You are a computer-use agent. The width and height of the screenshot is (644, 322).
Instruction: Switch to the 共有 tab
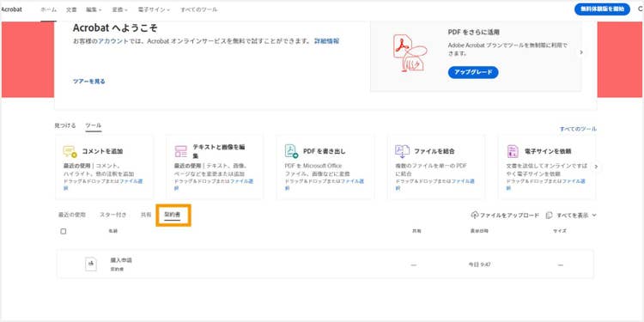coord(146,215)
